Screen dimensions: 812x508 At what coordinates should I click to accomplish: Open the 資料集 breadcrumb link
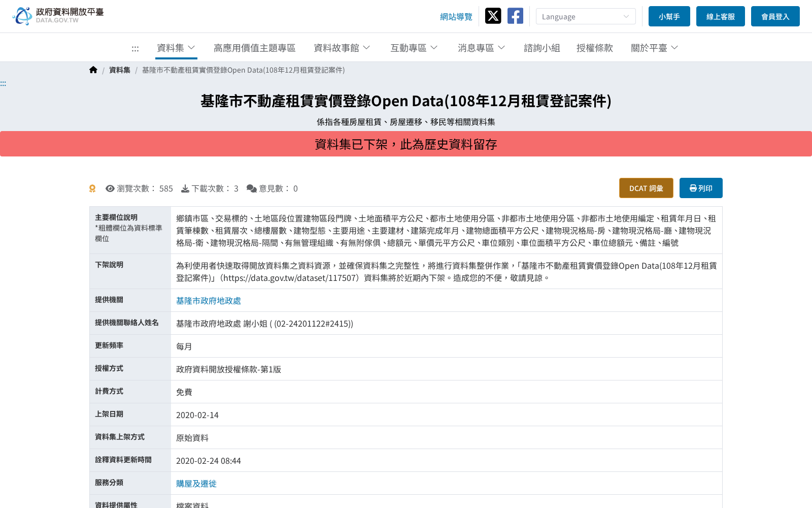coord(120,70)
